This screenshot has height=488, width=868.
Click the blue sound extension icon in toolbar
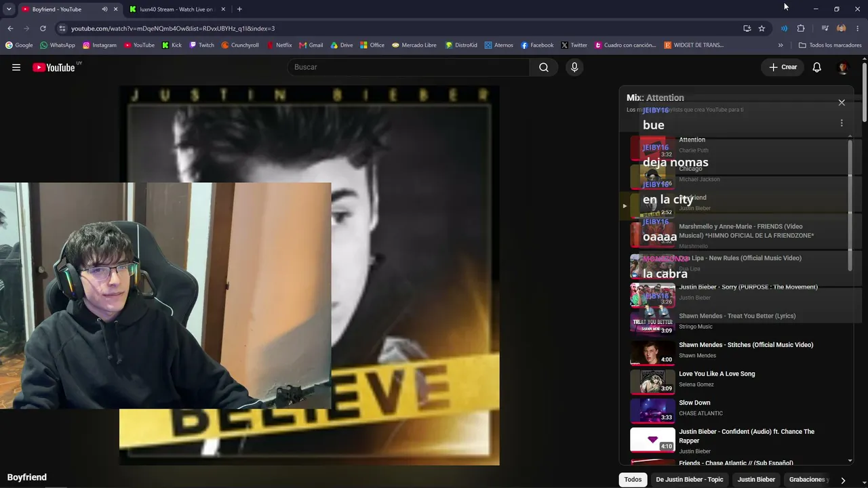point(784,28)
